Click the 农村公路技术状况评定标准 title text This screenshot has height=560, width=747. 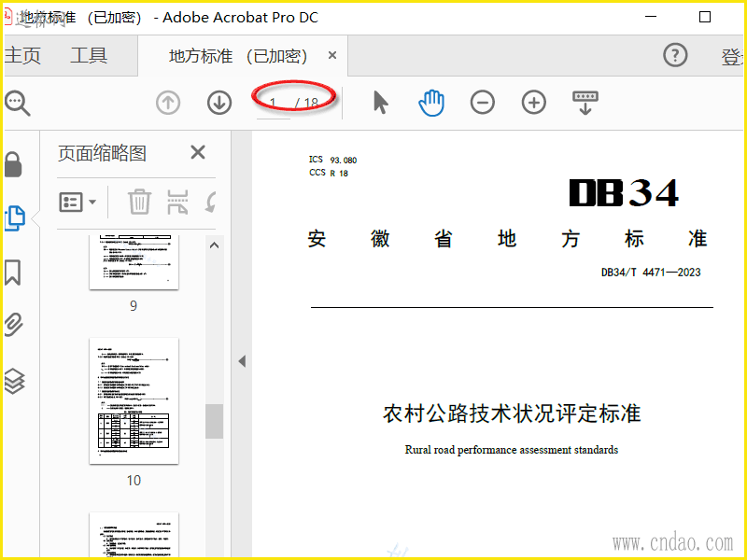click(x=512, y=413)
